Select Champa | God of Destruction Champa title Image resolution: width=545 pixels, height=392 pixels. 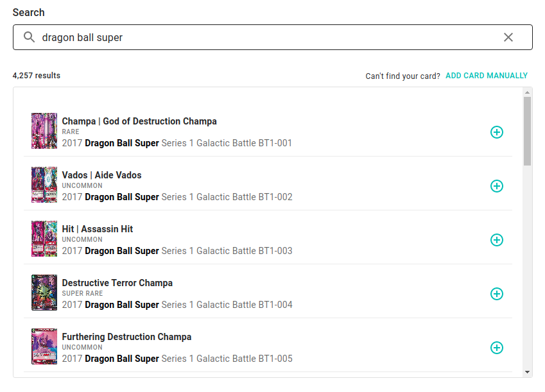[x=139, y=121]
